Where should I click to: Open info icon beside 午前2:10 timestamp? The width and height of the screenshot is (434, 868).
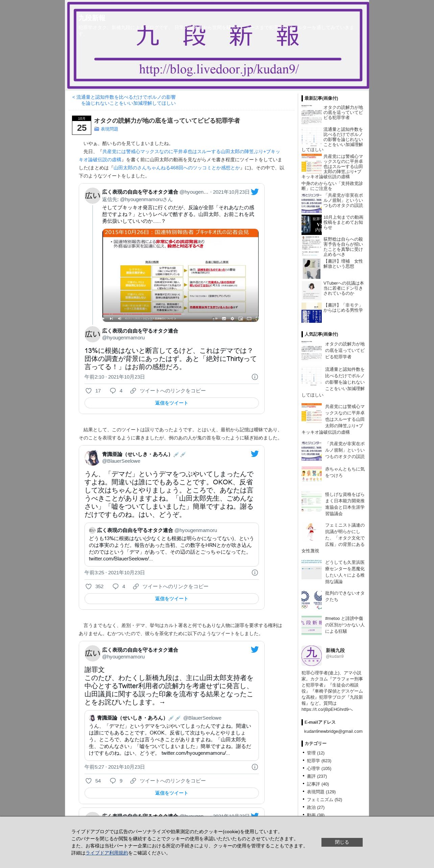255,377
